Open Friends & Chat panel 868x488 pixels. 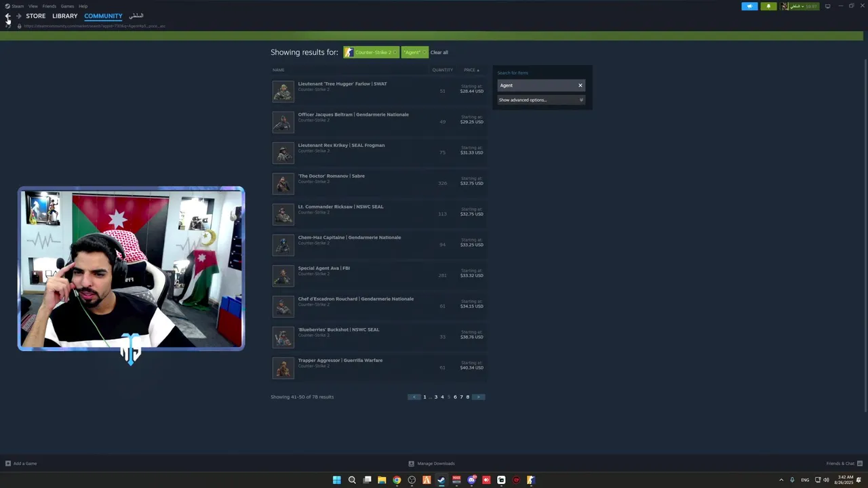coord(844,464)
